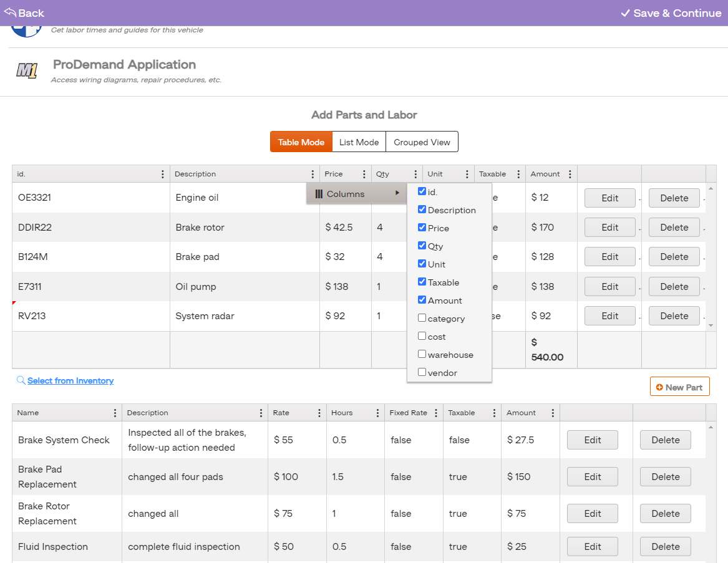This screenshot has width=728, height=563.
Task: Uncheck the Taxable column checkbox
Action: point(422,282)
